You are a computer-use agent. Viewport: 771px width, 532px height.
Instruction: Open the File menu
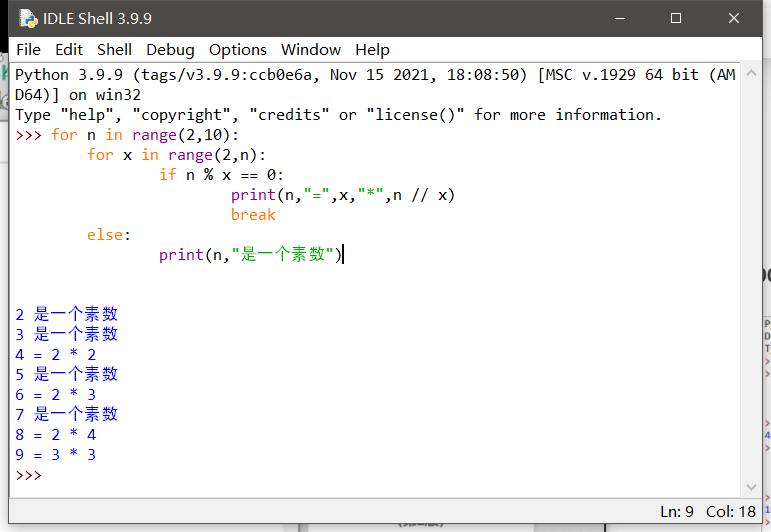(28, 50)
